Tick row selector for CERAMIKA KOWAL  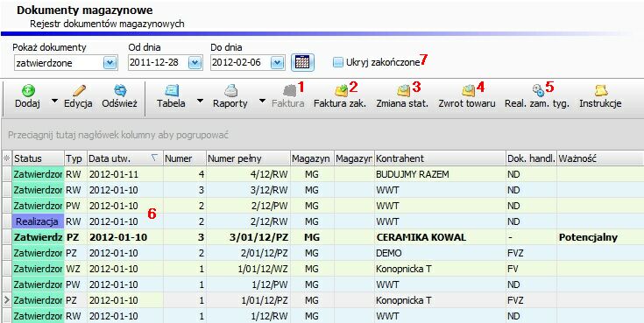[x=7, y=237]
